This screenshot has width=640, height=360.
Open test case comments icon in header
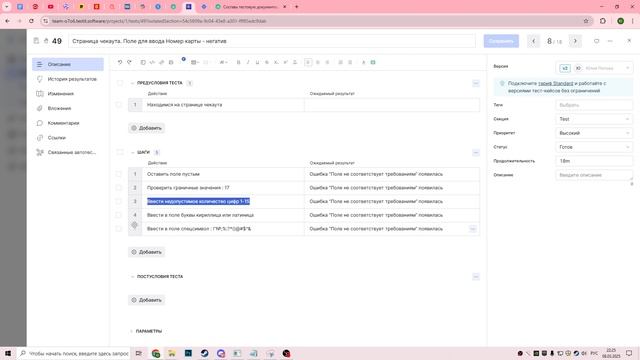coord(596,41)
